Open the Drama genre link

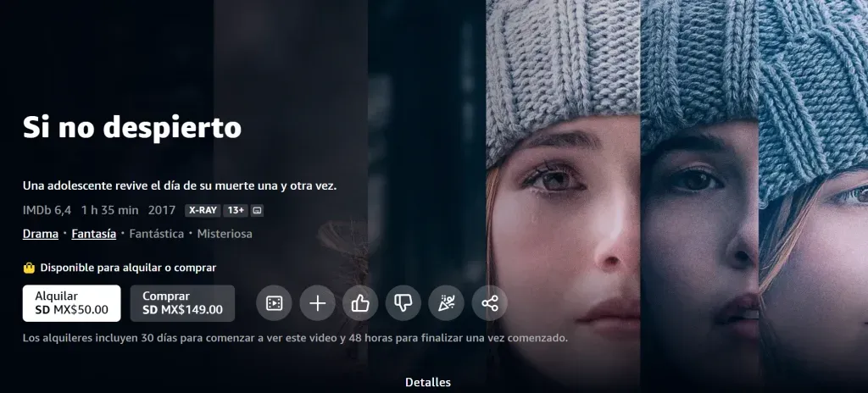coord(41,234)
